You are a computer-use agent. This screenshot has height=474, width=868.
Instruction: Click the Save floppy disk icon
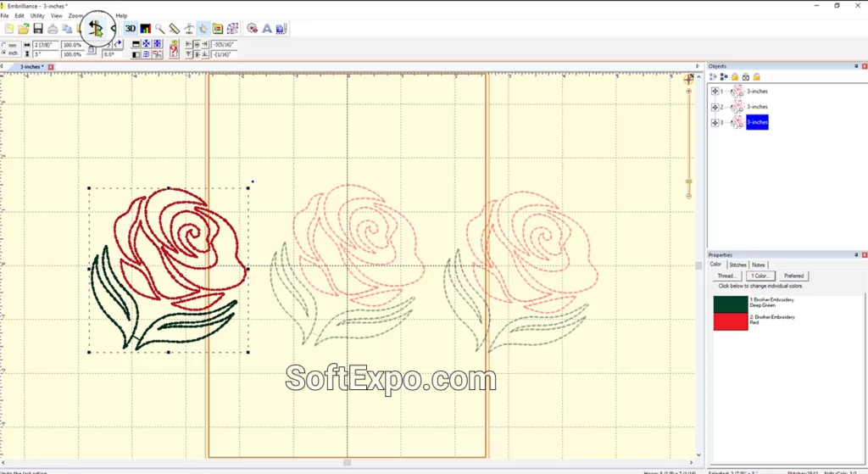point(38,29)
